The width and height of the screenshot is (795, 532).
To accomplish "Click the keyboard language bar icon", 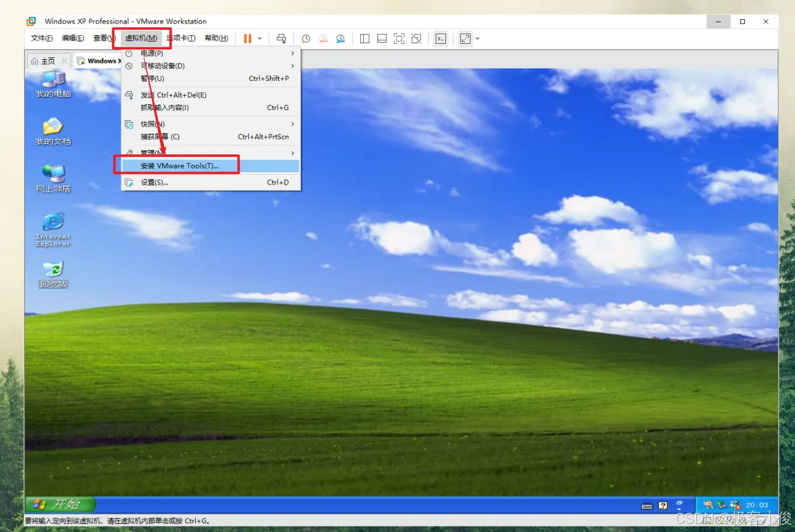I will point(647,506).
